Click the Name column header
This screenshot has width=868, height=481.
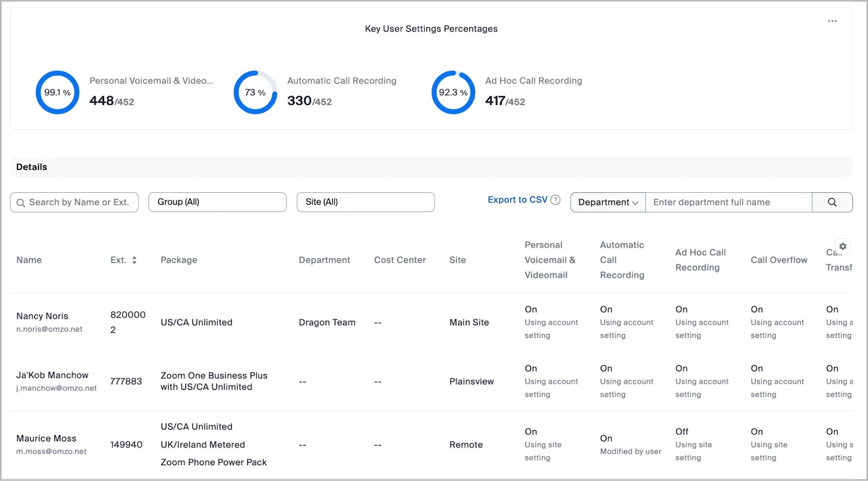29,260
